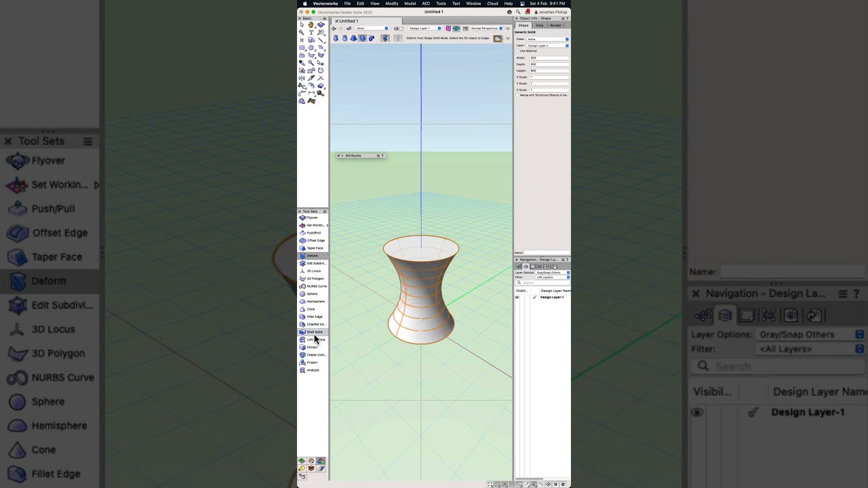Click the Design Layer-1 row name
The image size is (868, 488).
(x=551, y=297)
